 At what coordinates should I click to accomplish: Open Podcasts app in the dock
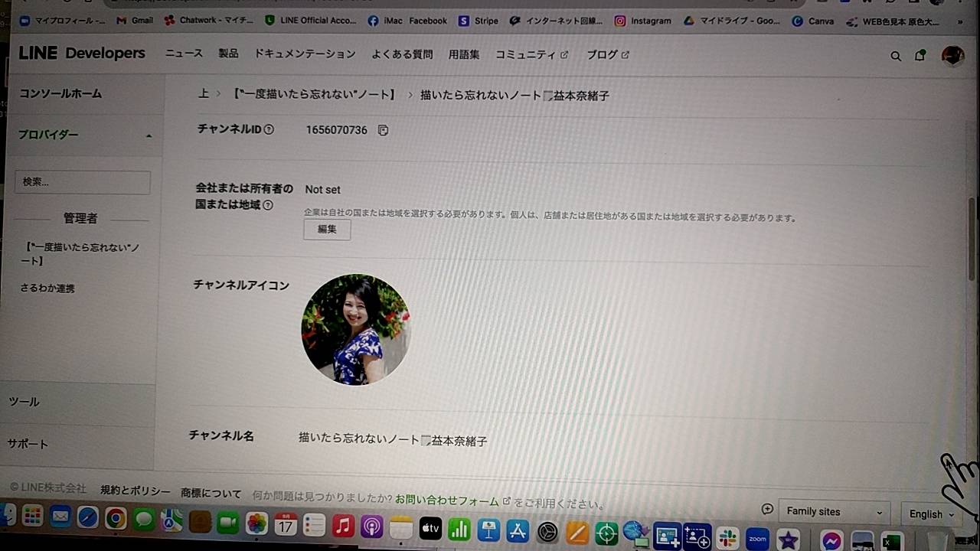[372, 527]
